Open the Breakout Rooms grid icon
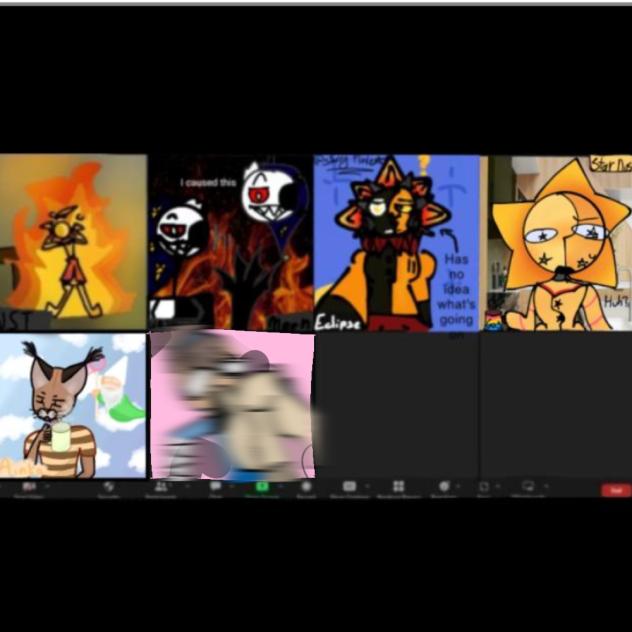This screenshot has height=632, width=632. (x=399, y=486)
